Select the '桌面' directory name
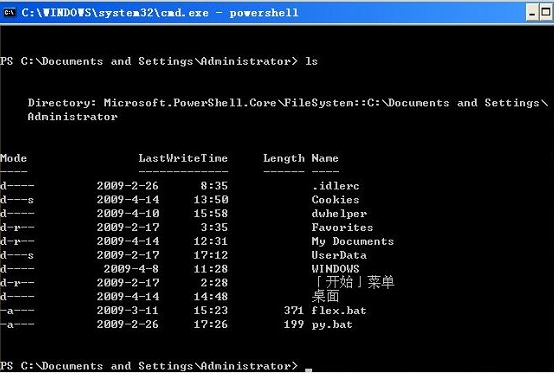The width and height of the screenshot is (554, 374). click(325, 296)
